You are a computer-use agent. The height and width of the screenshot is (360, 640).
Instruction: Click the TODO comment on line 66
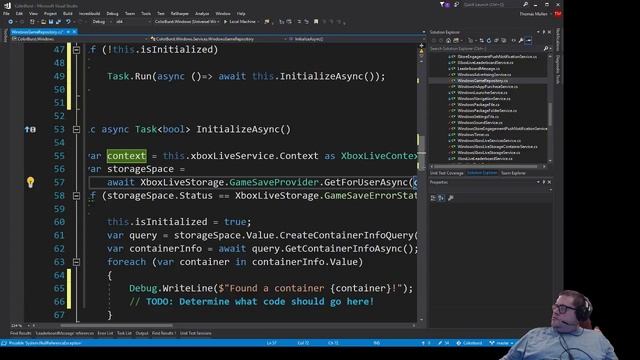[251, 302]
